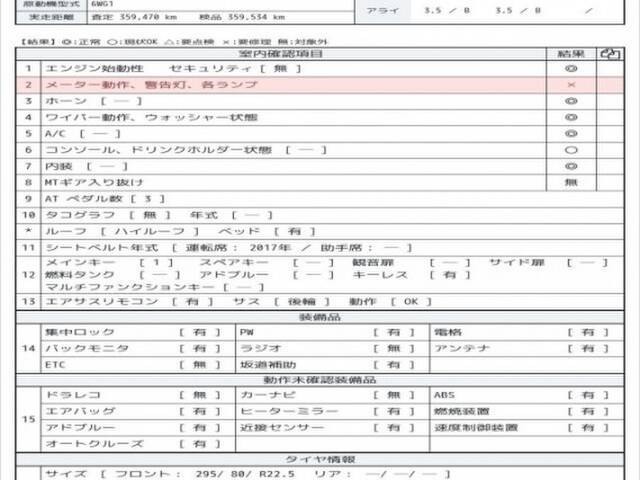
Task: Select the 査定 359,470 km mileage
Action: pyautogui.click(x=134, y=17)
